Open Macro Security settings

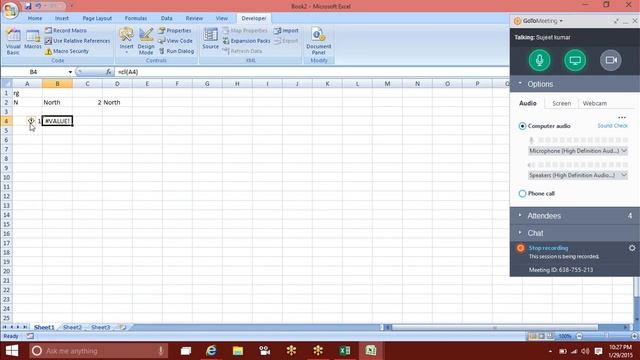click(x=67, y=51)
